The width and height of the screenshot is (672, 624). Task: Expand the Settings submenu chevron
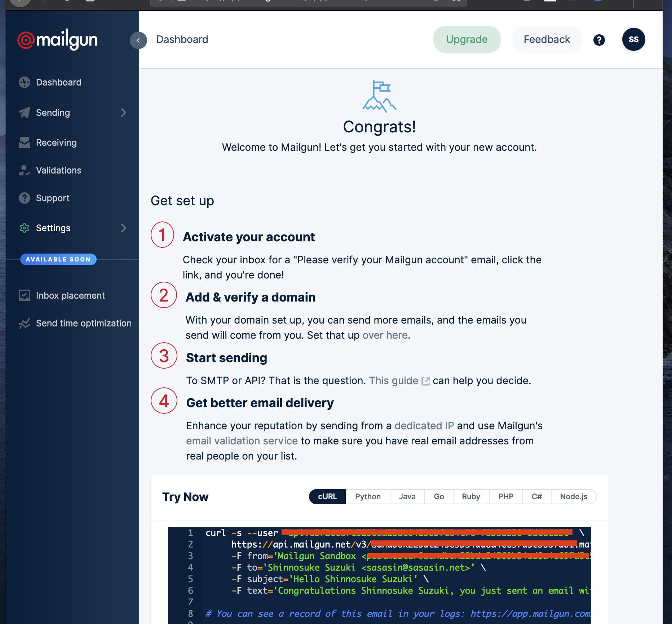point(124,228)
